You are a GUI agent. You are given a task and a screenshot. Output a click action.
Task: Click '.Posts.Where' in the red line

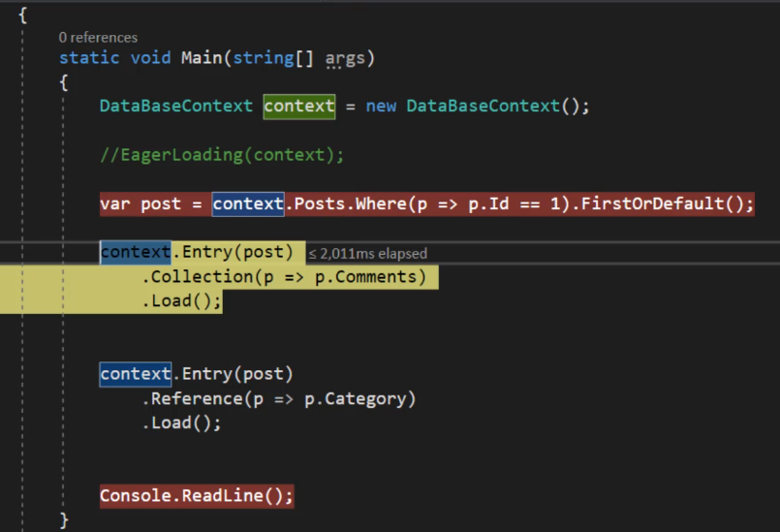346,203
